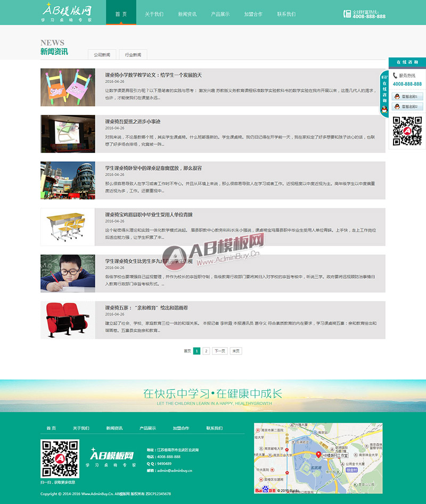Open chat via 客服名称2 QQ icon
Screen dimensions: 426x504
coord(397,106)
